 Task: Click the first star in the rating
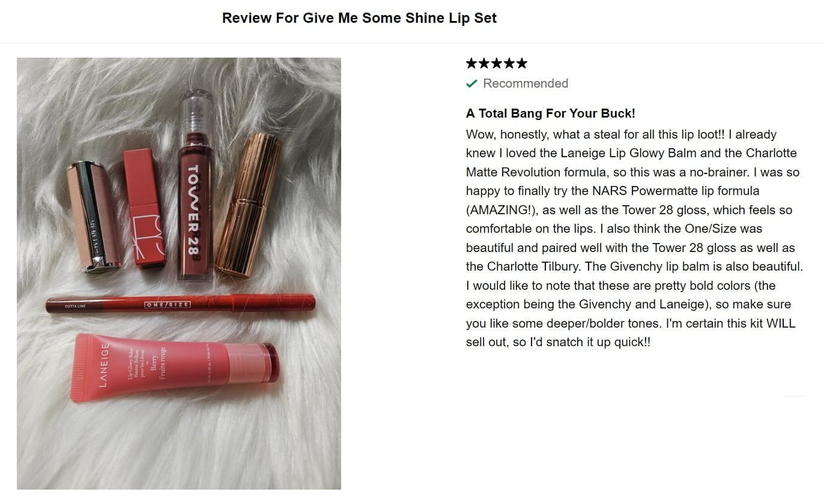click(471, 63)
